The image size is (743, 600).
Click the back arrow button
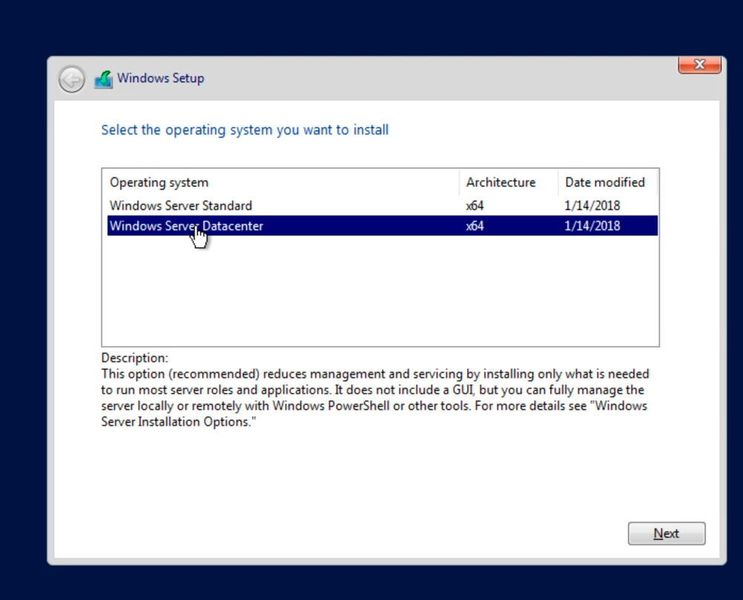click(72, 79)
